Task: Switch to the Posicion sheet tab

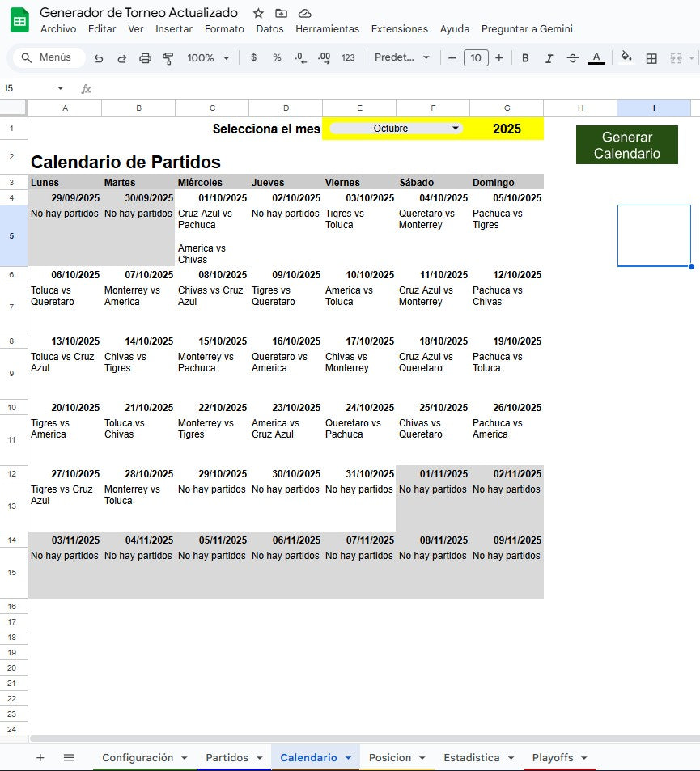Action: click(391, 757)
